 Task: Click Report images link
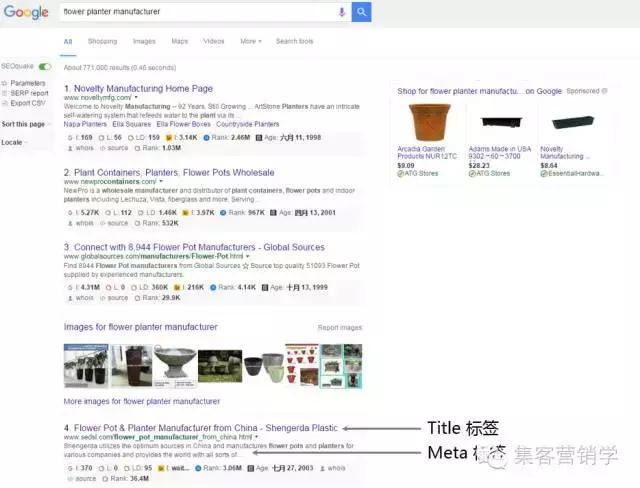tap(340, 328)
